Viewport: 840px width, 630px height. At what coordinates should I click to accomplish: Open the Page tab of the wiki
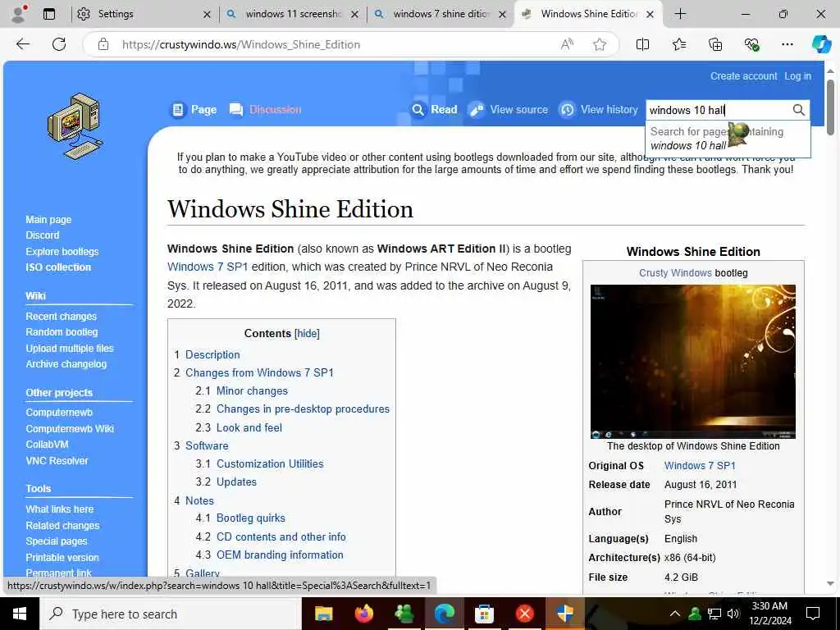click(194, 110)
